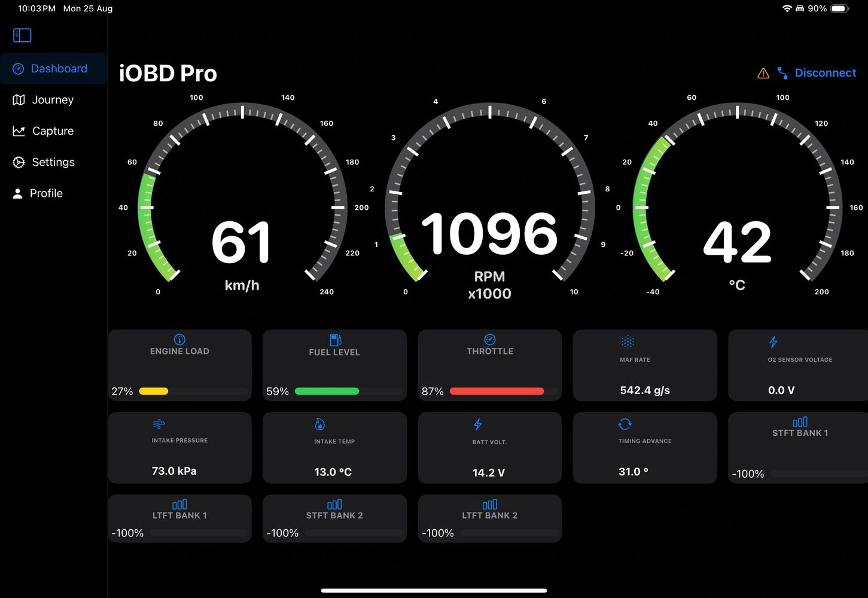The width and height of the screenshot is (868, 598).
Task: Select the MAF Rate dotted icon
Action: point(628,341)
